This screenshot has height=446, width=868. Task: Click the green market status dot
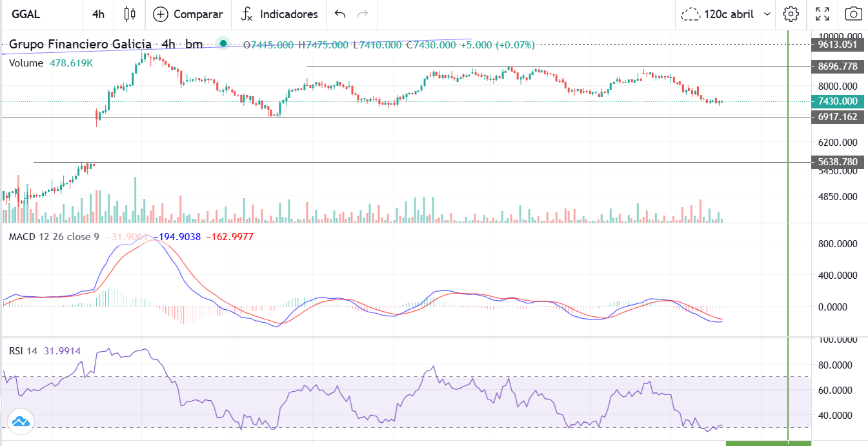(223, 44)
